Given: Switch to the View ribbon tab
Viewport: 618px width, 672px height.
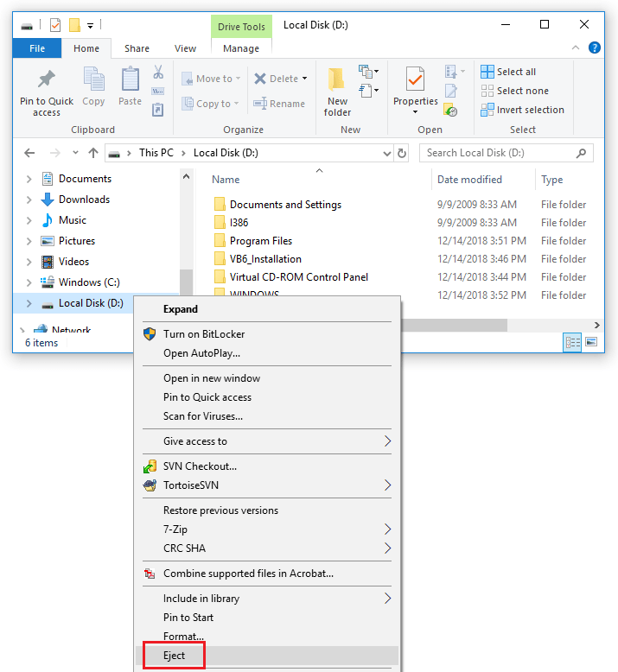Looking at the screenshot, I should tap(185, 48).
